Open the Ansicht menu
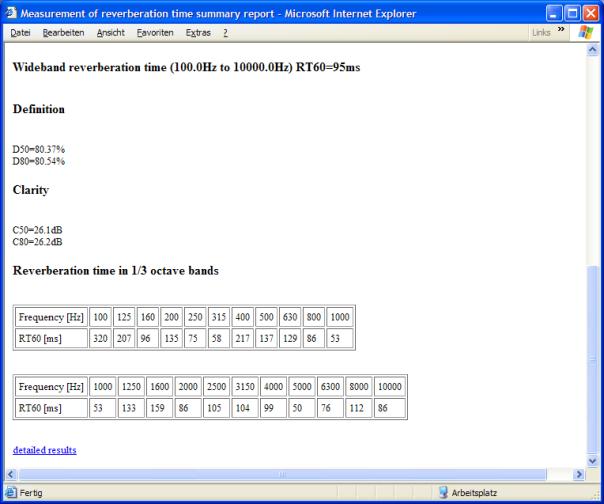Screen dimensions: 604x504 (113, 33)
